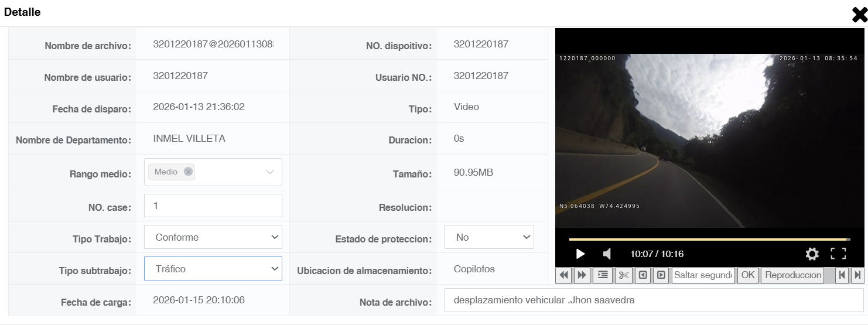This screenshot has width=868, height=325.
Task: Click the Reproduccion button
Action: pos(793,275)
